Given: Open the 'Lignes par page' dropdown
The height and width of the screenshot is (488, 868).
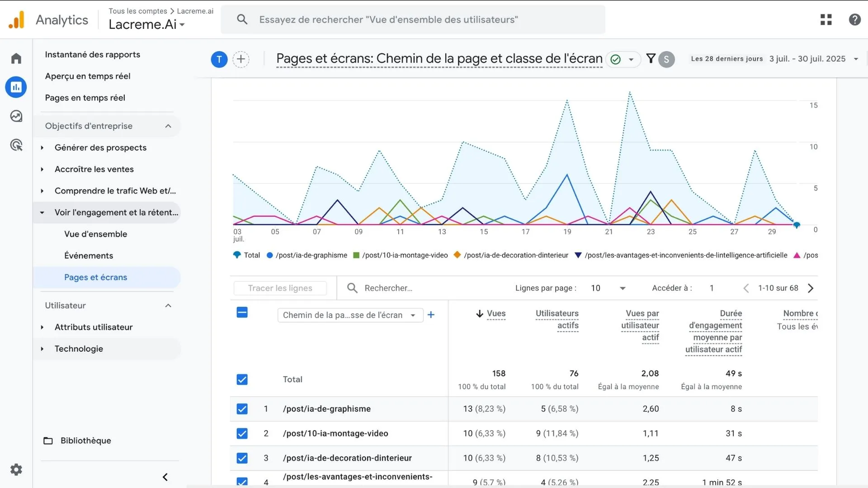Looking at the screenshot, I should pyautogui.click(x=608, y=288).
